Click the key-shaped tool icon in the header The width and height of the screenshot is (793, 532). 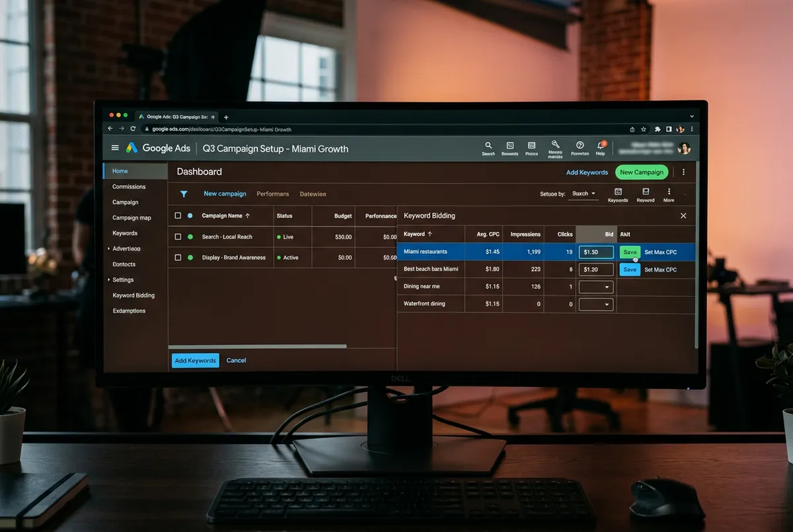click(555, 144)
